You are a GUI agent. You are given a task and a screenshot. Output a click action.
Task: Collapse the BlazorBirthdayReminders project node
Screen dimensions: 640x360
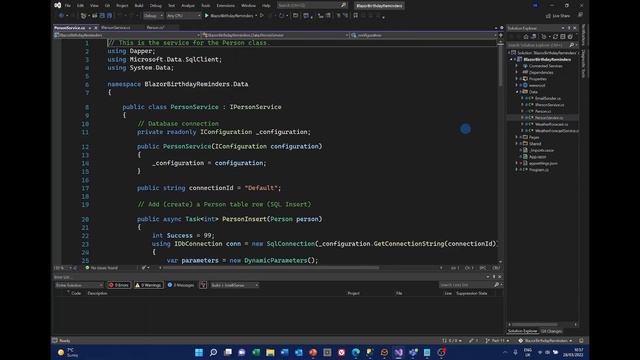(511, 59)
